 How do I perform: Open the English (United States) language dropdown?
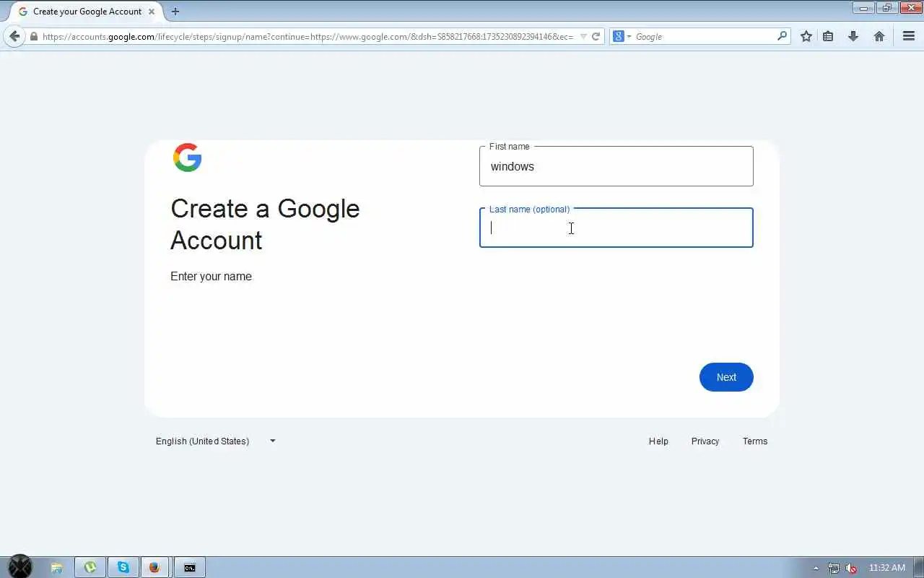coord(216,441)
